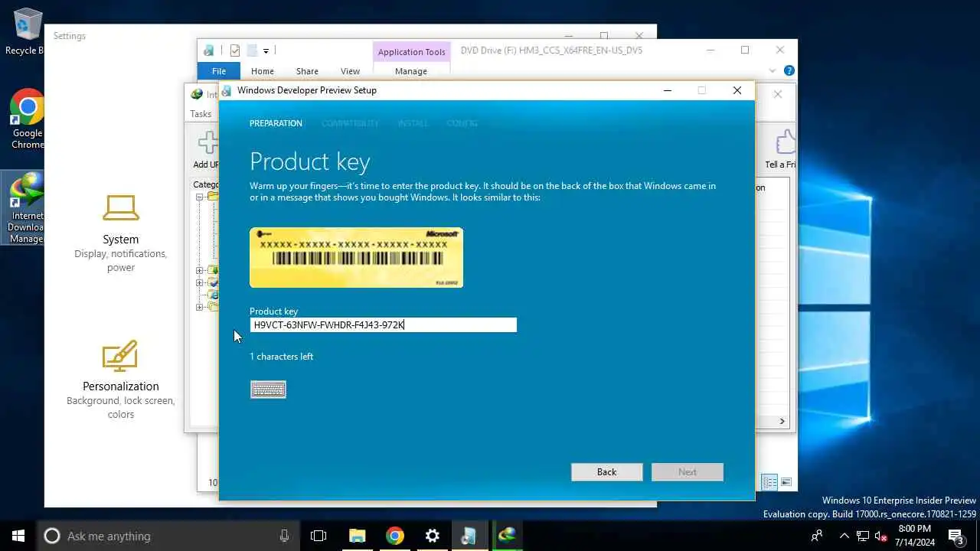Click the IDM horizontal scrollbar right arrow

[782, 421]
